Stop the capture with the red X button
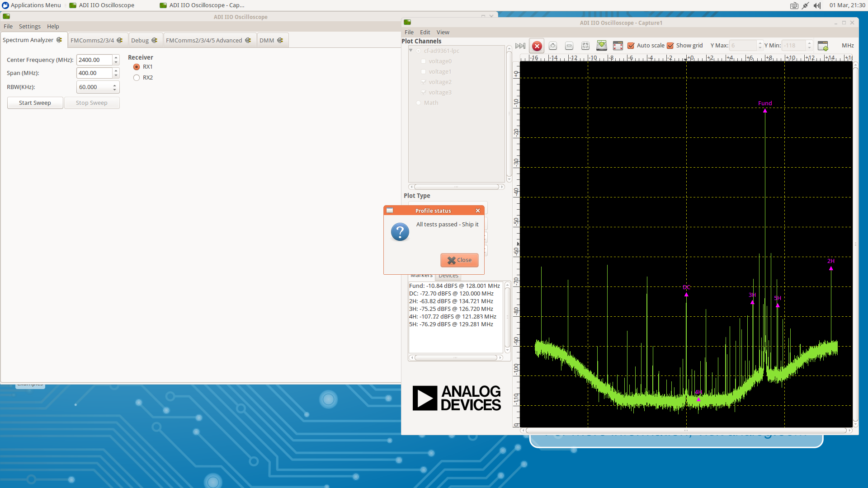Viewport: 868px width, 488px height. tap(537, 46)
